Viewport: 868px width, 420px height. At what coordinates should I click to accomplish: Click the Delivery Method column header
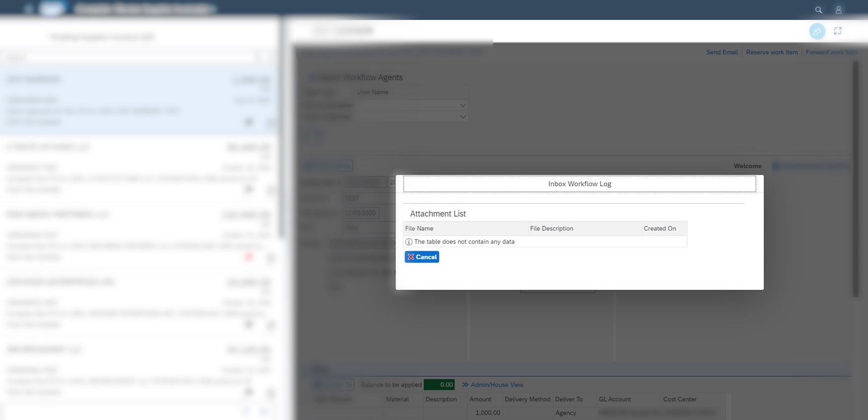pyautogui.click(x=527, y=399)
